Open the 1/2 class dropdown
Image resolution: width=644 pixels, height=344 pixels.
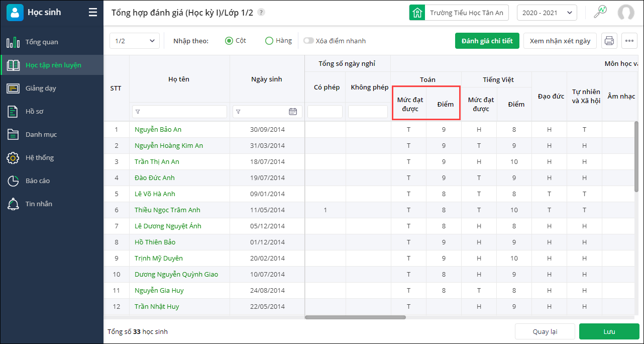pyautogui.click(x=134, y=41)
